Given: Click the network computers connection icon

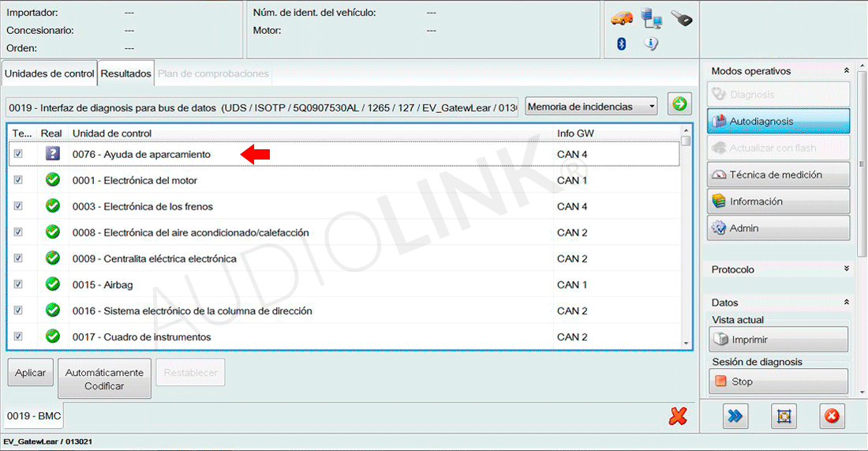Looking at the screenshot, I should 651,18.
